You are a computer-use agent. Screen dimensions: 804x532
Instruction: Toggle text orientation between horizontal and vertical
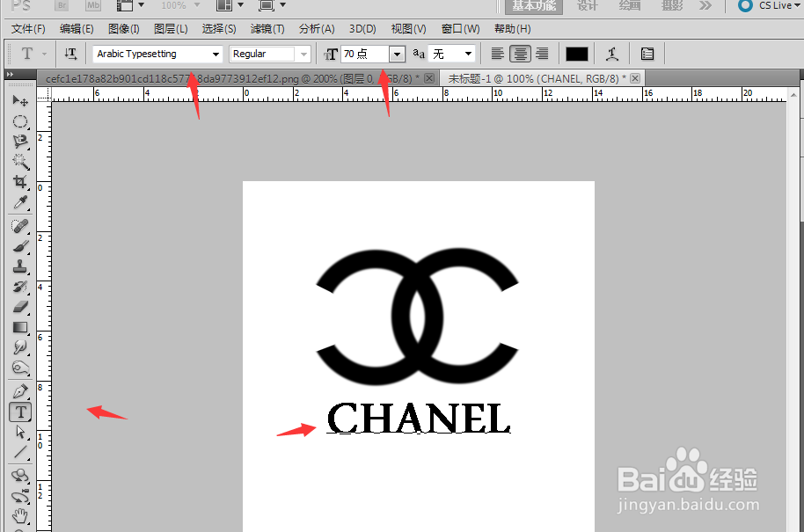70,54
